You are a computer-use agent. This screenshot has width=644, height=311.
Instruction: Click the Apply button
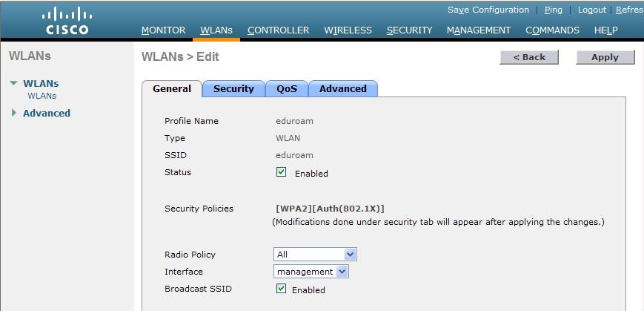point(605,57)
